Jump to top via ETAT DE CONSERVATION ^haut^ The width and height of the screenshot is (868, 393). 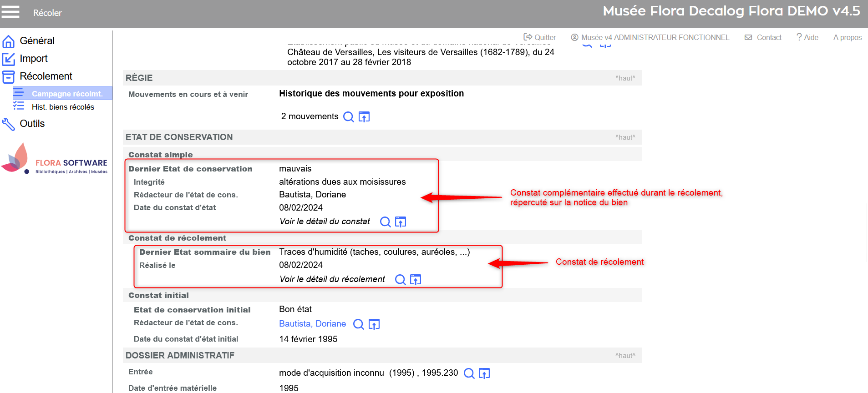[625, 137]
